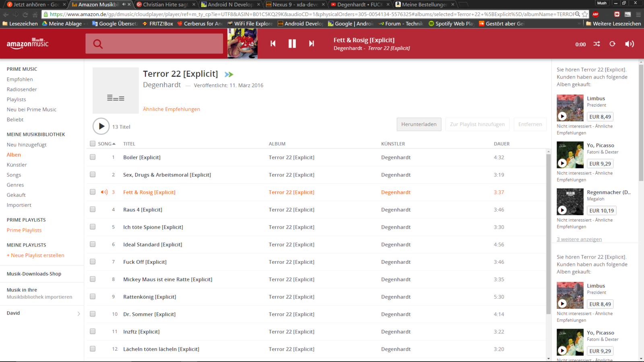Toggle the select-all songs checkbox
Image resolution: width=644 pixels, height=362 pixels.
point(93,144)
